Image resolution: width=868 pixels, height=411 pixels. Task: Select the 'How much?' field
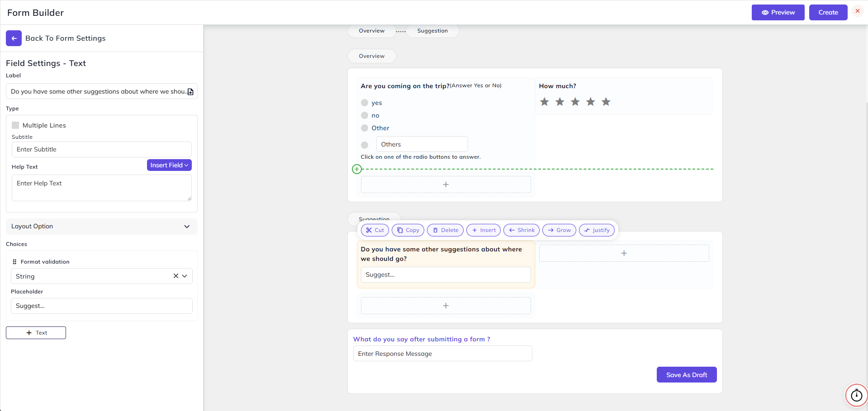[624, 96]
